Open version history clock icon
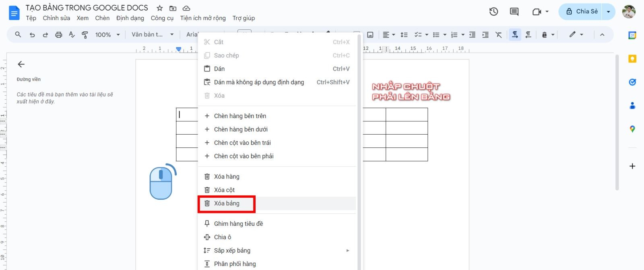The width and height of the screenshot is (644, 270). [493, 12]
